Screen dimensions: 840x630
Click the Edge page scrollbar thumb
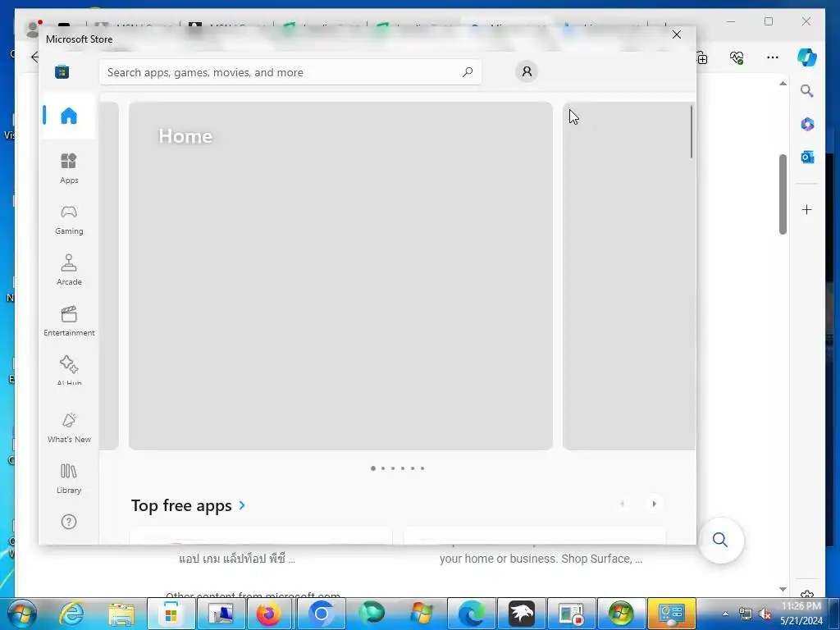pos(783,194)
